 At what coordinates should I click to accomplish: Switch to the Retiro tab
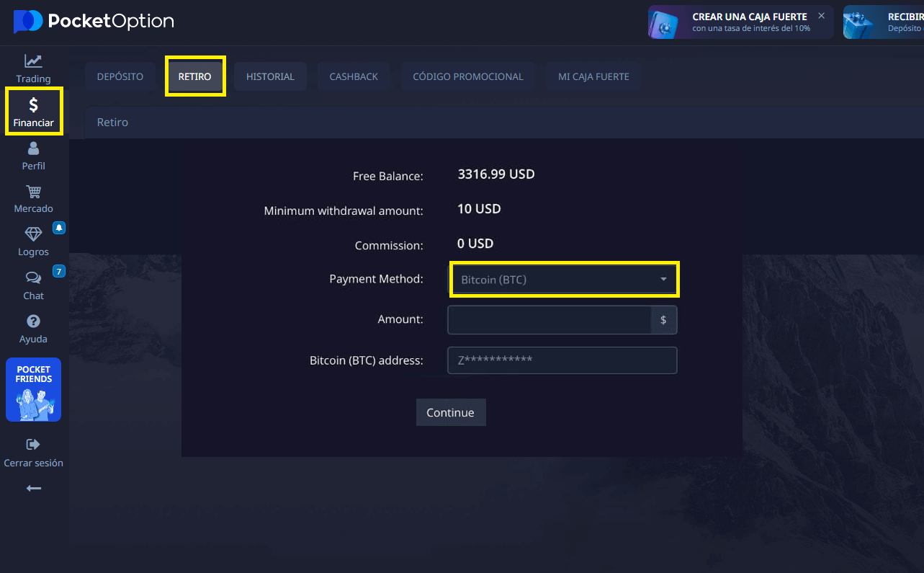pyautogui.click(x=195, y=76)
